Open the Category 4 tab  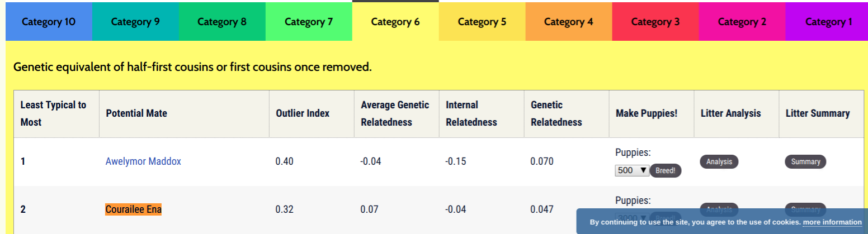[x=569, y=22]
